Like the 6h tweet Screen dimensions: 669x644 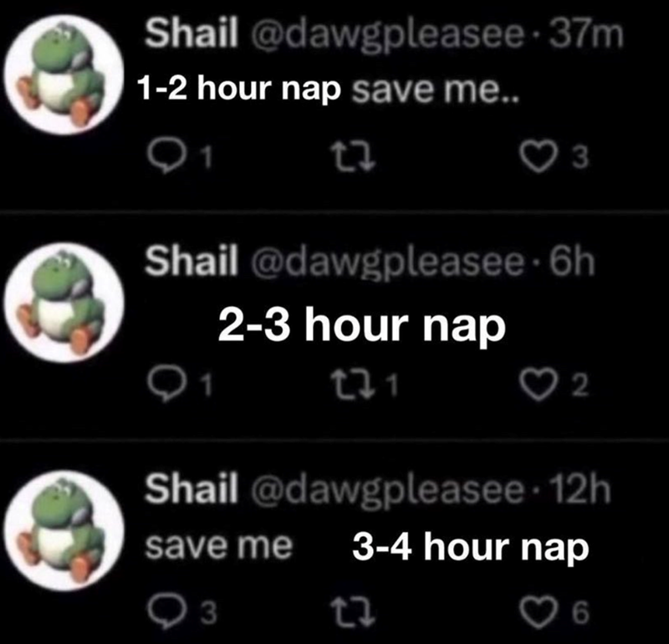pos(539,386)
